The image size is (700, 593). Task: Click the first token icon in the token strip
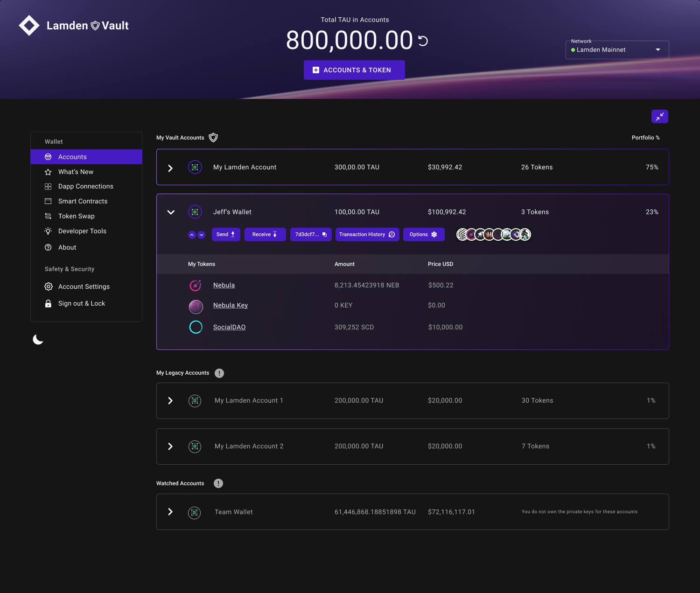coord(462,234)
